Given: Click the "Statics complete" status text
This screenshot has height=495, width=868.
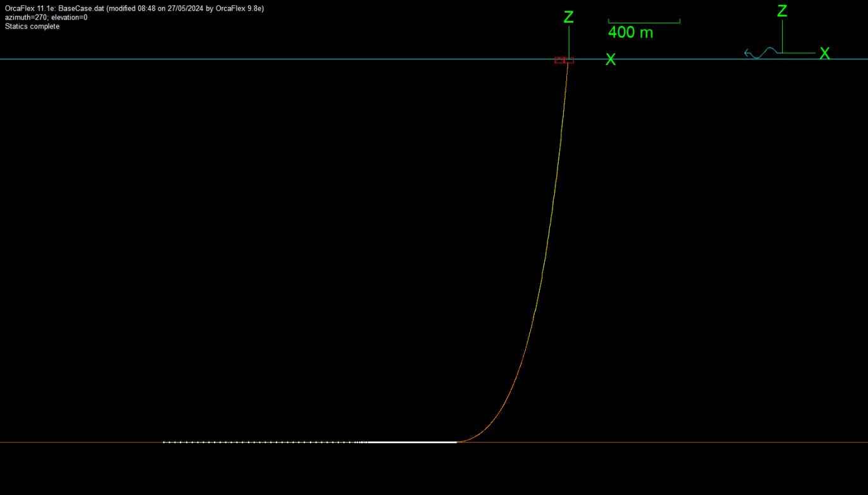Looking at the screenshot, I should 32,27.
